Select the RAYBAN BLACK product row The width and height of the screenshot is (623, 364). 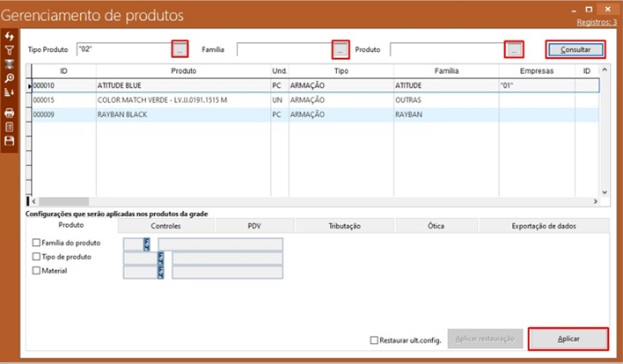[x=123, y=114]
